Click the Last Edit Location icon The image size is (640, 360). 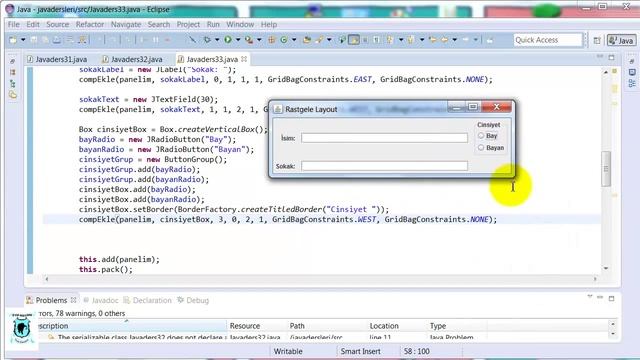coord(433,40)
